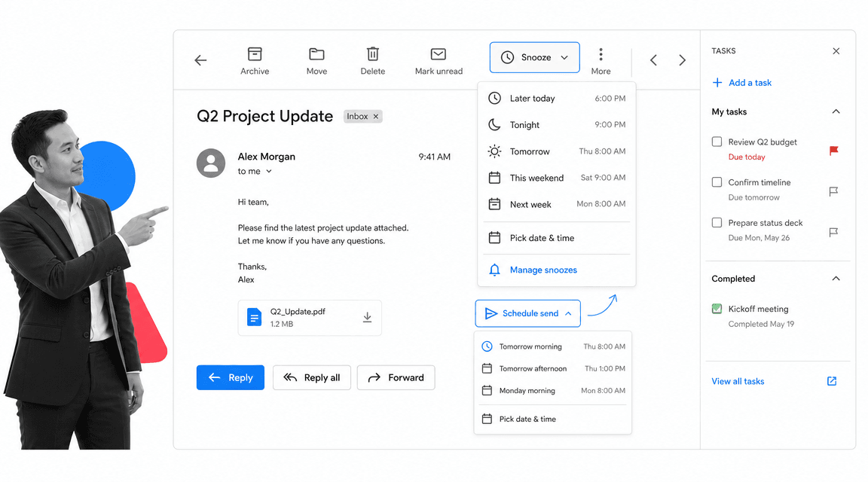Check the Confirm timeline task
Image resolution: width=868 pixels, height=482 pixels.
point(717,182)
